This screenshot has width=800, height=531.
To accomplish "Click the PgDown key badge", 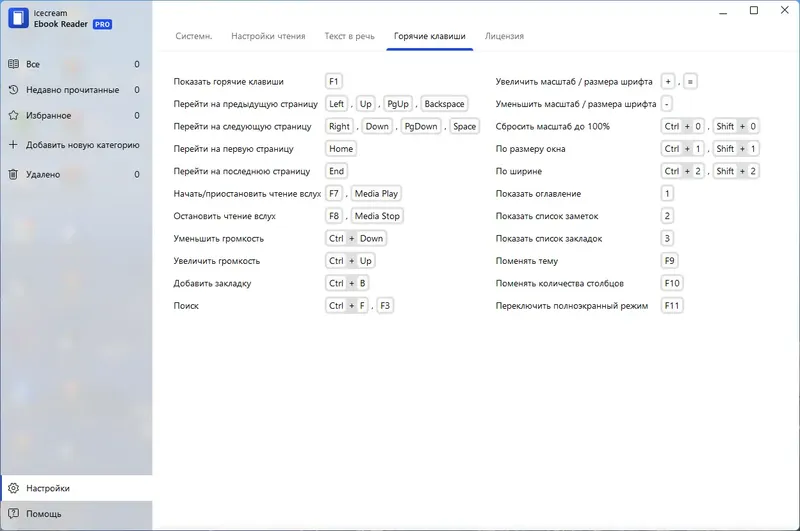I will coord(421,127).
